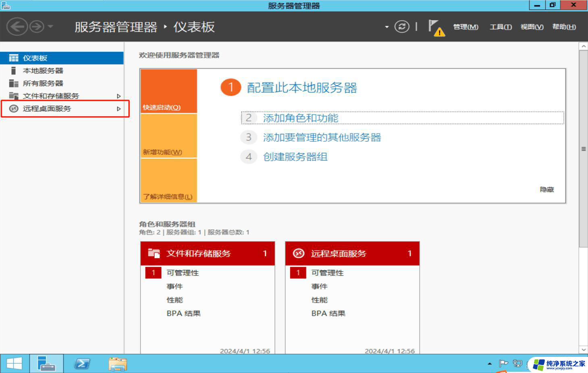Click the back navigation arrow
The image size is (588, 373).
[x=17, y=27]
